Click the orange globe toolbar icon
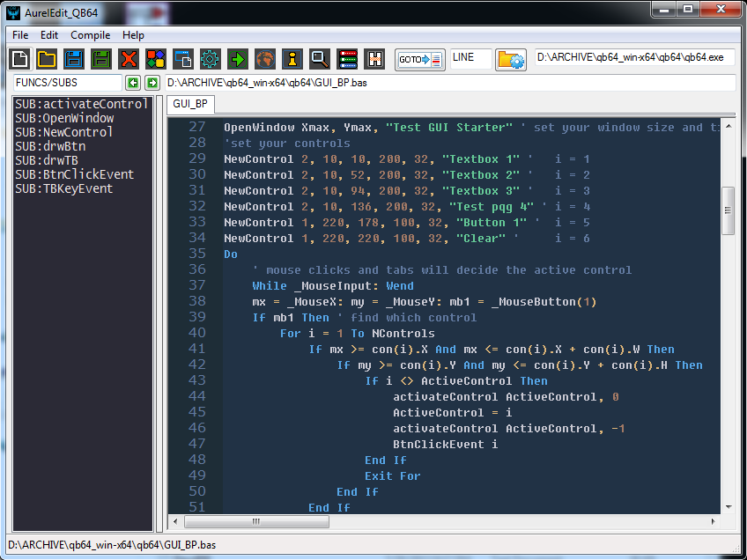 pos(265,60)
